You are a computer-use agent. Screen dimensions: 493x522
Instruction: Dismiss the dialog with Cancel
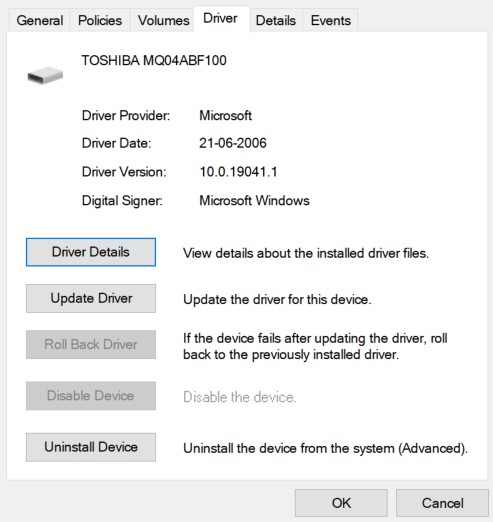click(x=442, y=503)
